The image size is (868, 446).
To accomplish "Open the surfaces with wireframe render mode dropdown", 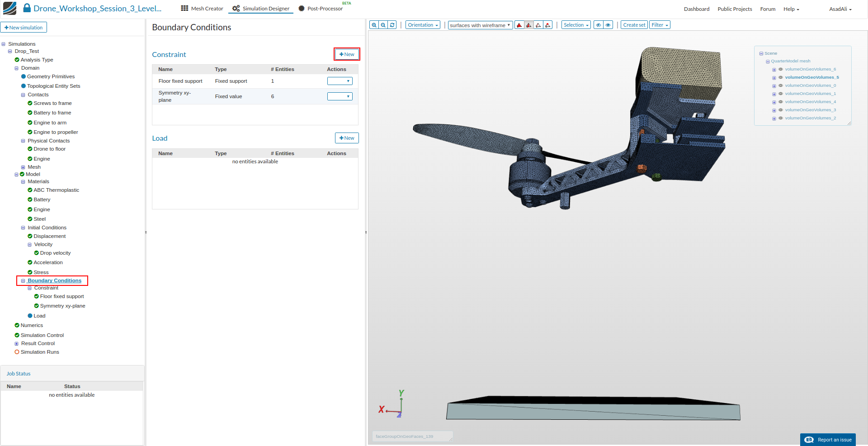I will [480, 25].
